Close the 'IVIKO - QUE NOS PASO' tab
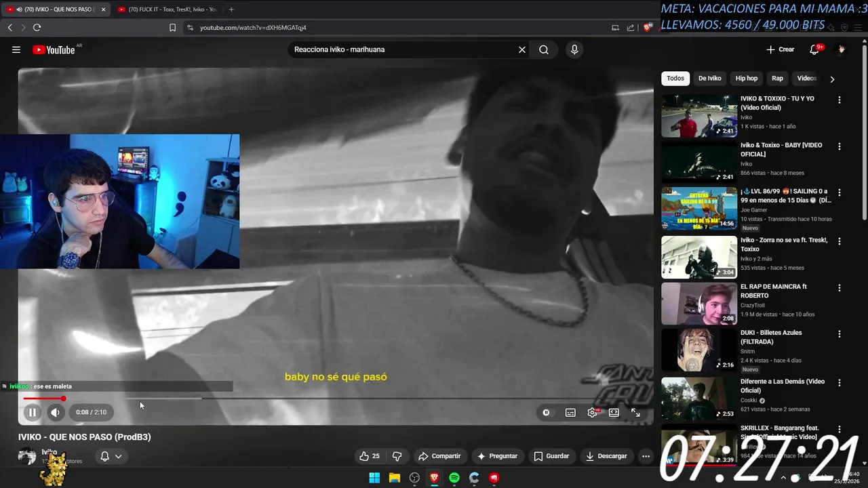The width and height of the screenshot is (868, 488). [103, 9]
